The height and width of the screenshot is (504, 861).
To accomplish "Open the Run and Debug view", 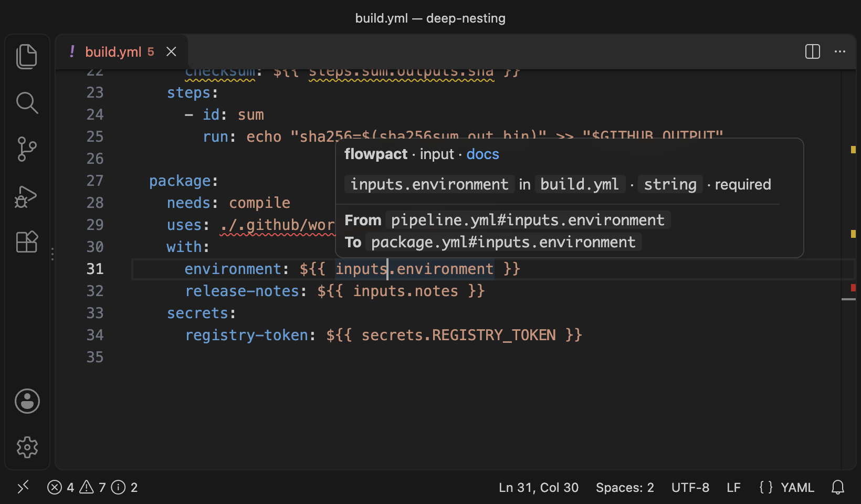I will [27, 196].
